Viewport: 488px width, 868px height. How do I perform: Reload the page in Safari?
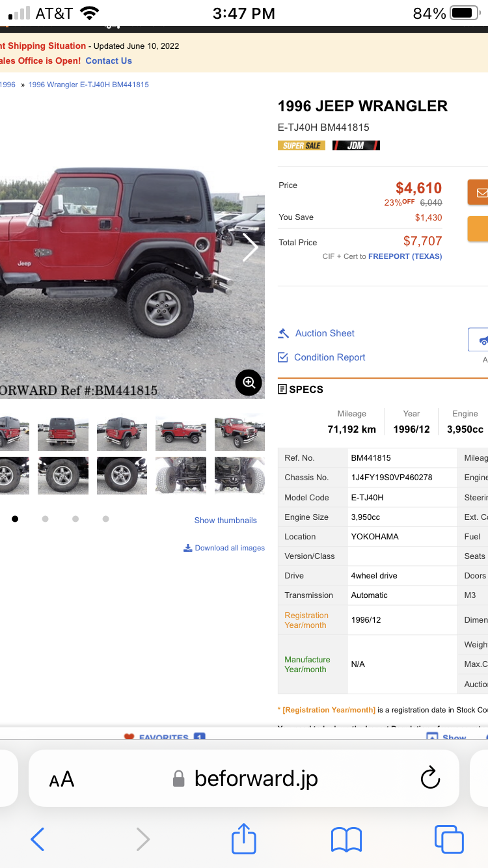point(430,778)
